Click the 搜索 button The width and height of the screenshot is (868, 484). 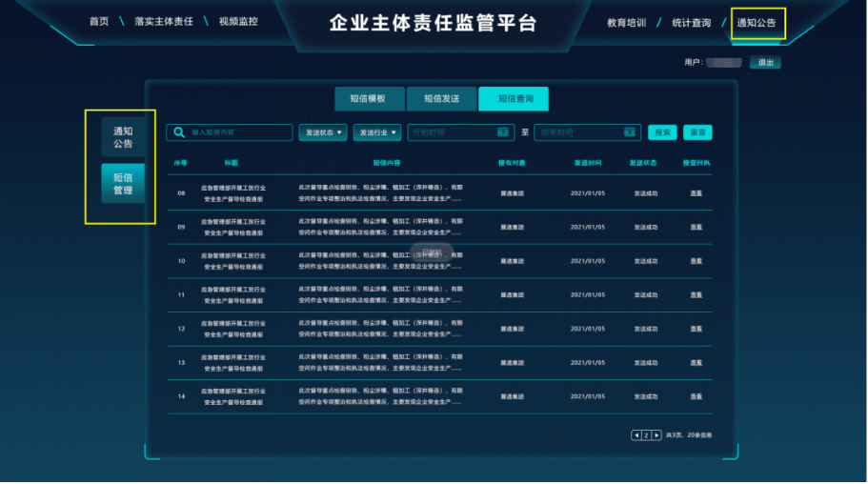tap(662, 132)
